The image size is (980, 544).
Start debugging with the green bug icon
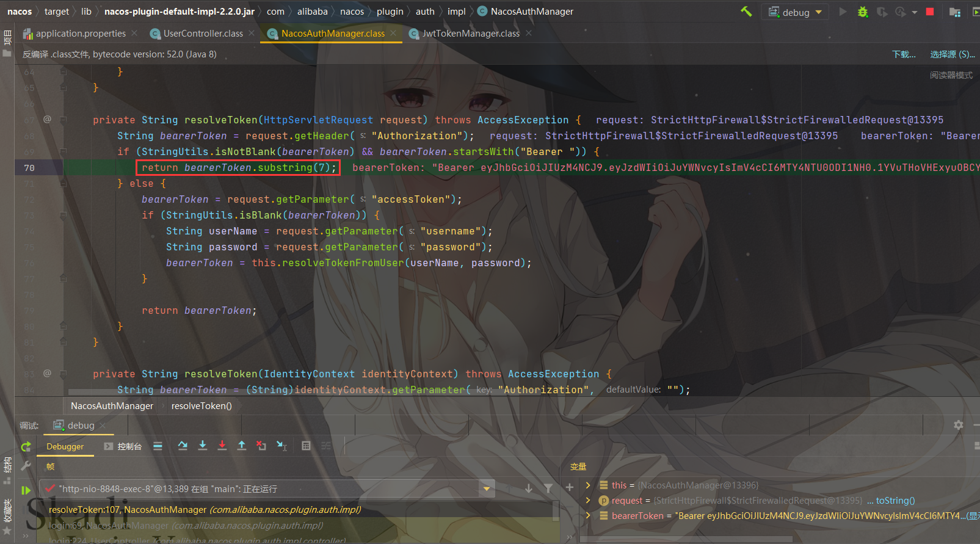click(863, 12)
